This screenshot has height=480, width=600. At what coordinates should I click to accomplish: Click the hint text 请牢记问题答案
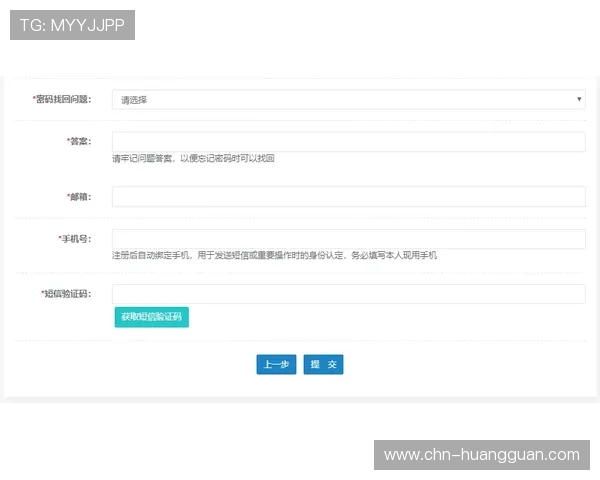point(142,158)
